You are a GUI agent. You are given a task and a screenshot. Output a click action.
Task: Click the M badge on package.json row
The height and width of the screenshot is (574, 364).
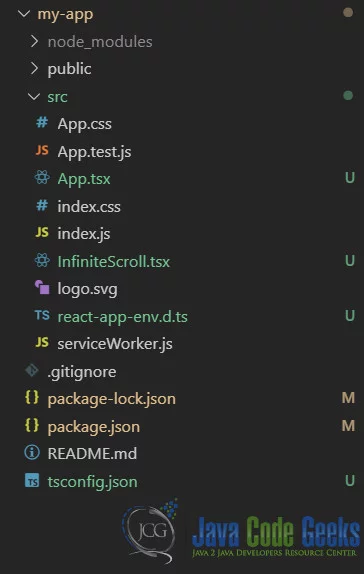[348, 426]
